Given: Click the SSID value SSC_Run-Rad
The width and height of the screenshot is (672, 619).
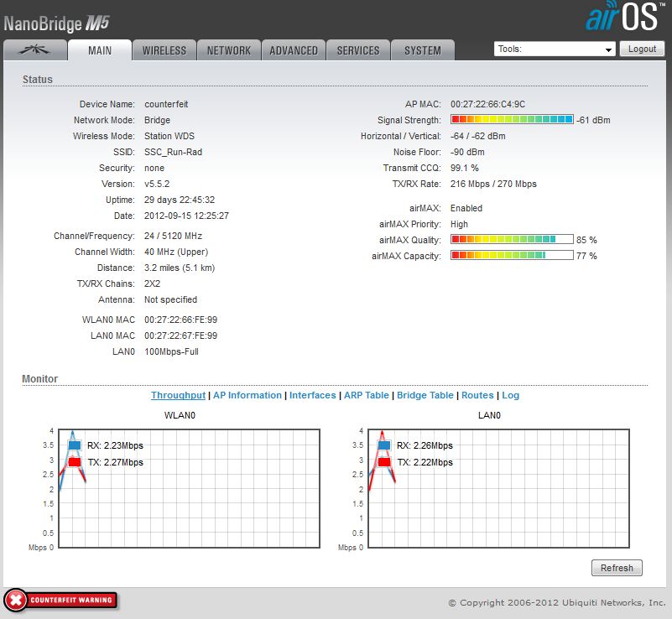Looking at the screenshot, I should [x=173, y=152].
